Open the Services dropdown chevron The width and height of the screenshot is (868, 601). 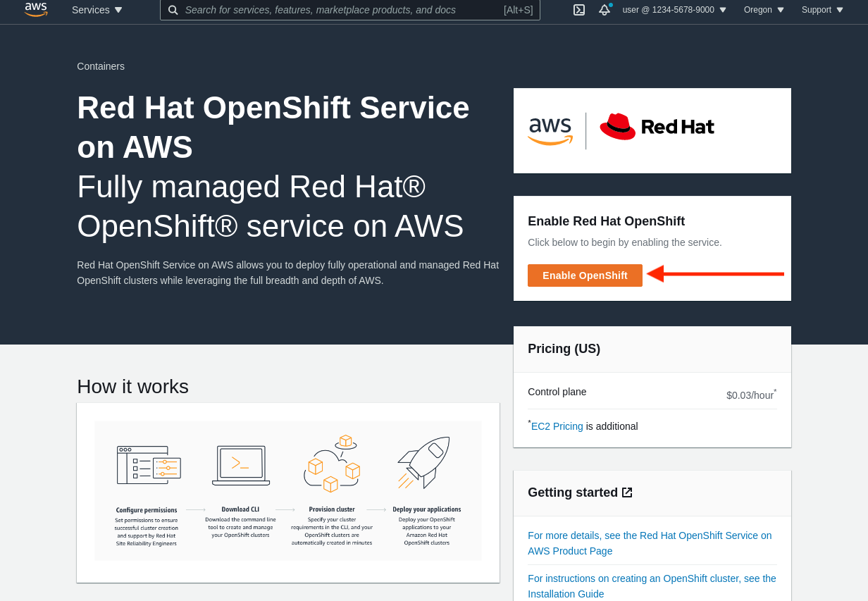118,10
